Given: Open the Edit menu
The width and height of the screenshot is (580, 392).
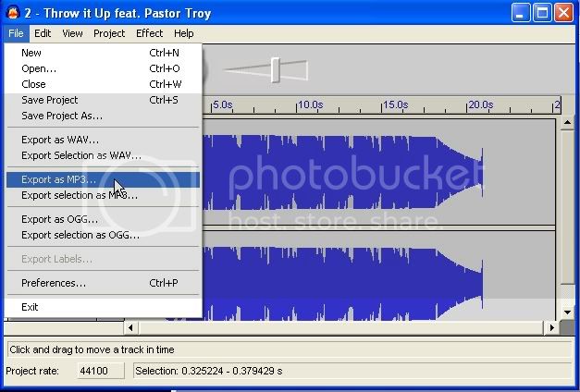Looking at the screenshot, I should tap(43, 33).
